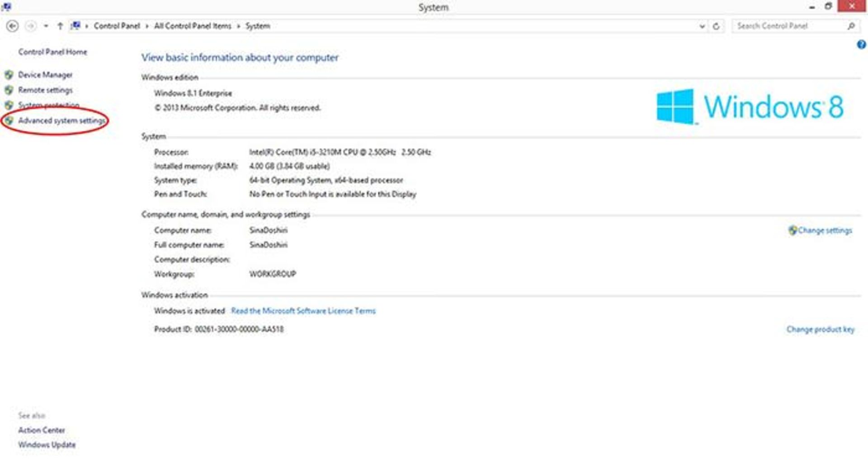Expand chevron after All Control Panel Items

tap(238, 26)
